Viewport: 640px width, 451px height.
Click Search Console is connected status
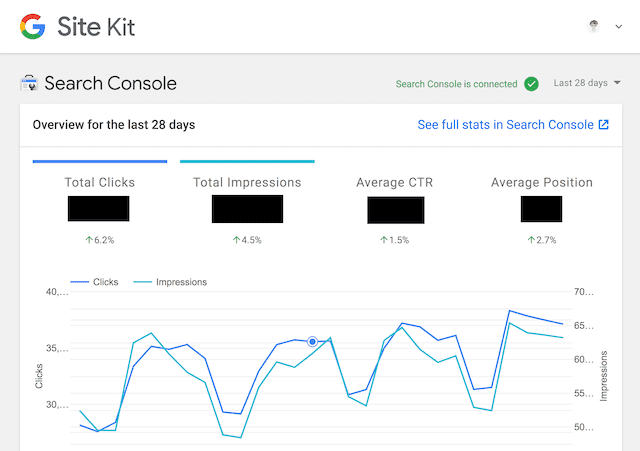pyautogui.click(x=456, y=84)
